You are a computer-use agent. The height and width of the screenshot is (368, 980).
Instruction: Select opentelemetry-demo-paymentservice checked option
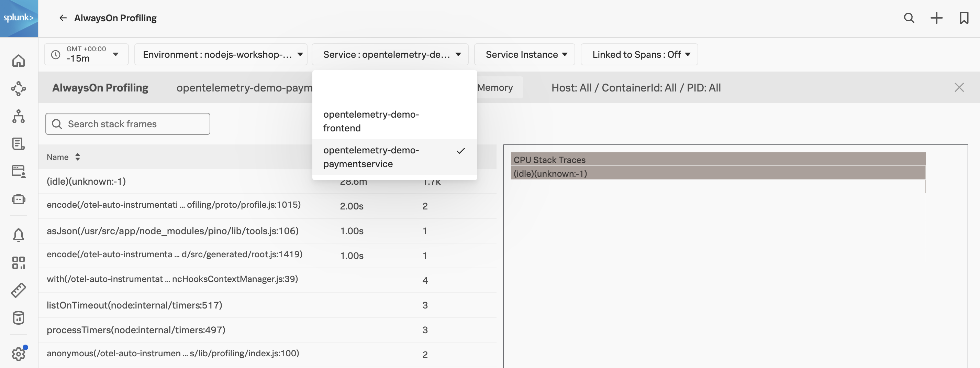pyautogui.click(x=394, y=157)
